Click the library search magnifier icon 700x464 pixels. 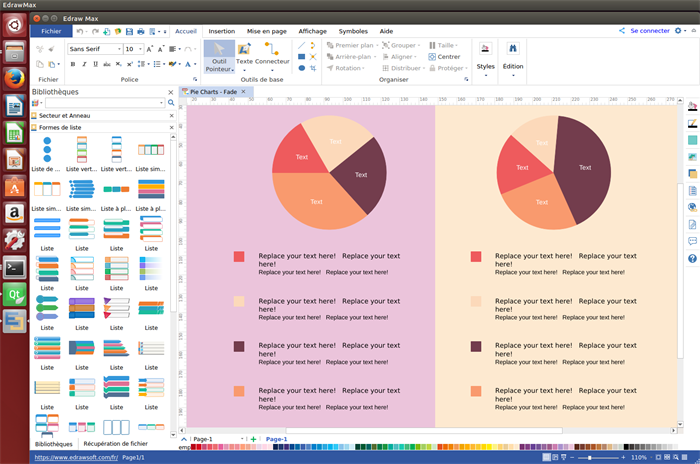point(171,103)
